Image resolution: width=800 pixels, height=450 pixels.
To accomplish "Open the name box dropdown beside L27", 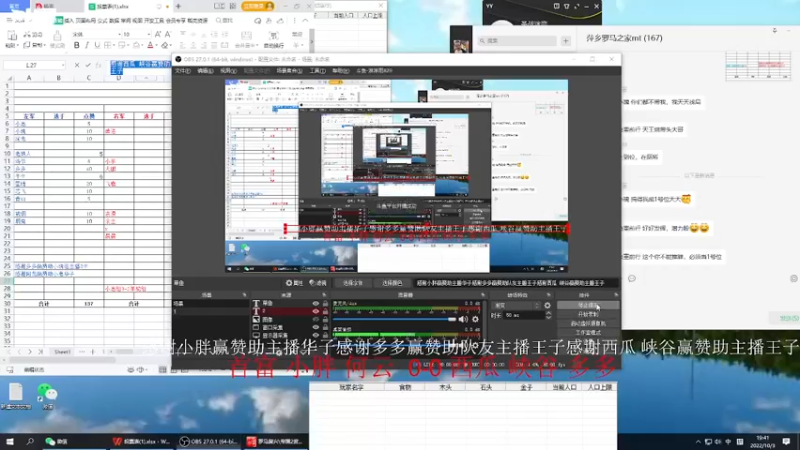I will 63,65.
